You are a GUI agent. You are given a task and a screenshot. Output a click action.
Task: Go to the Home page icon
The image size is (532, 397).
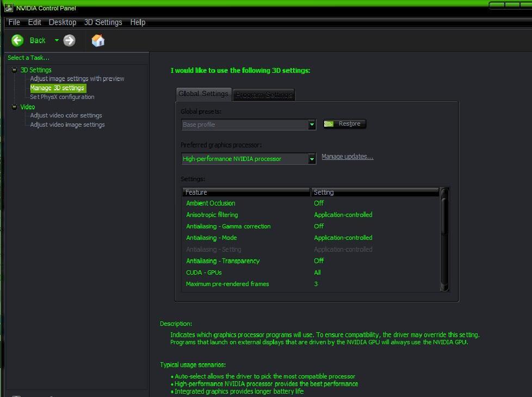pos(98,40)
